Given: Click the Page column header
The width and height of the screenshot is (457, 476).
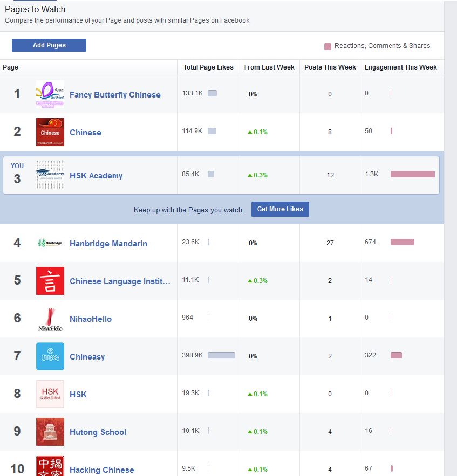Looking at the screenshot, I should click(11, 67).
